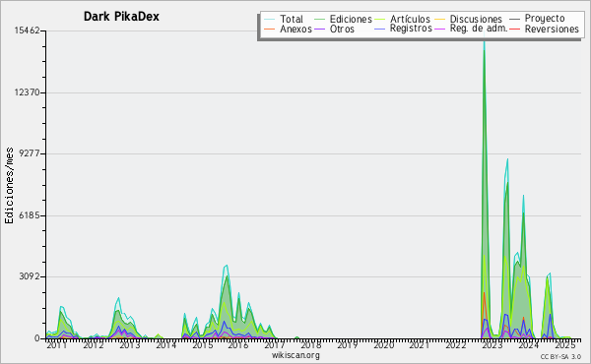This screenshot has width=591, height=364.
Task: Click the y-axis value 15462
Action: tap(28, 30)
